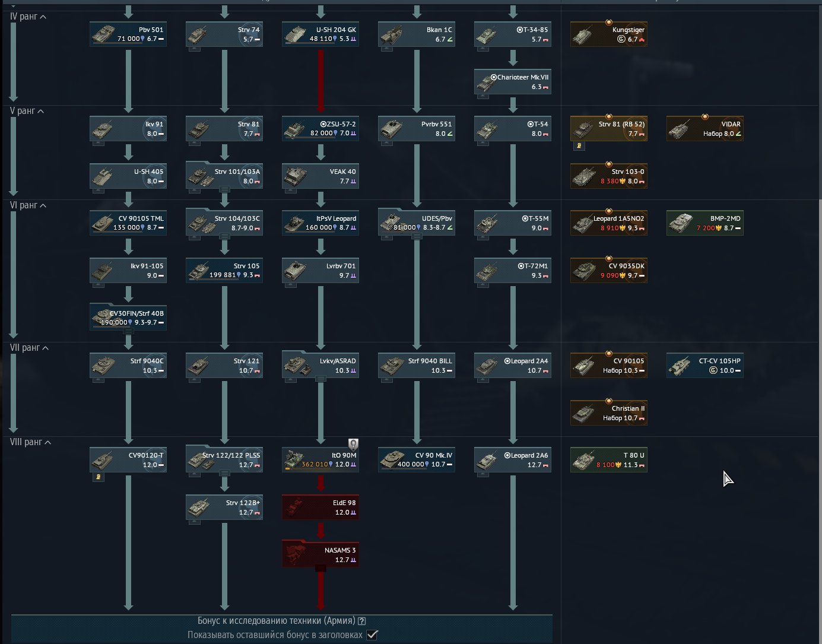Click the marker icon above ItO 90M
822x644 pixels.
[353, 443]
